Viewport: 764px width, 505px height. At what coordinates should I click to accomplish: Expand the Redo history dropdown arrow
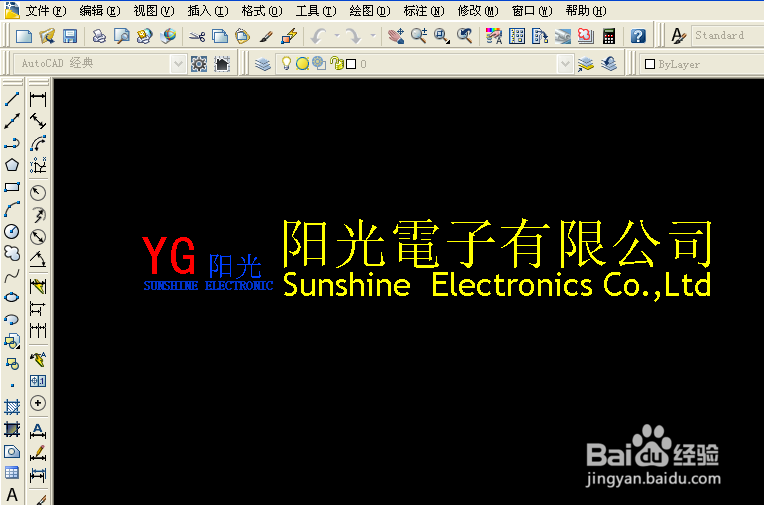(373, 36)
